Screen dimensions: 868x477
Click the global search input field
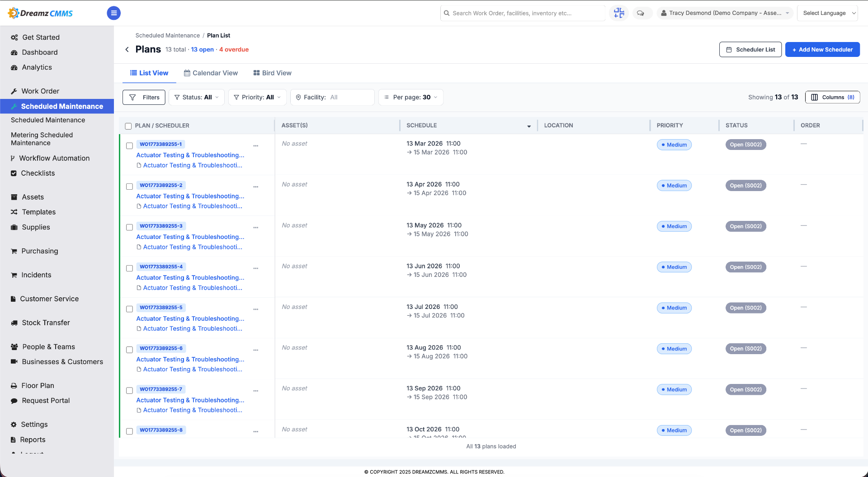pyautogui.click(x=523, y=13)
